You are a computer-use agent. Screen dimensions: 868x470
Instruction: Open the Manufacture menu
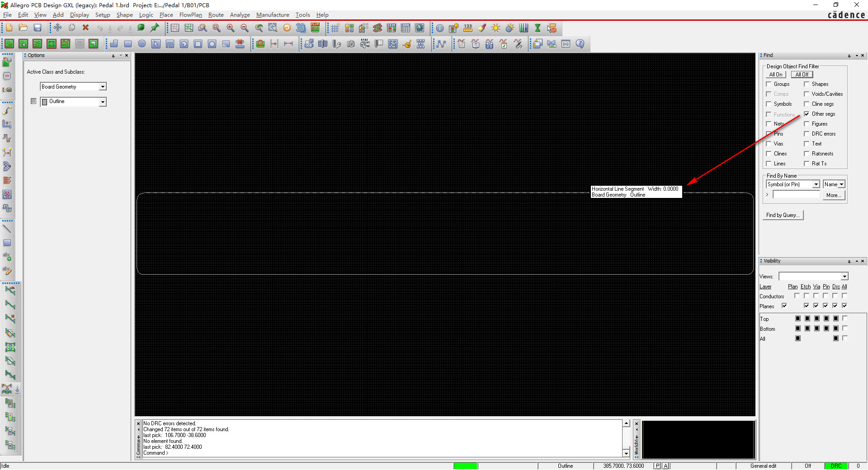point(273,15)
